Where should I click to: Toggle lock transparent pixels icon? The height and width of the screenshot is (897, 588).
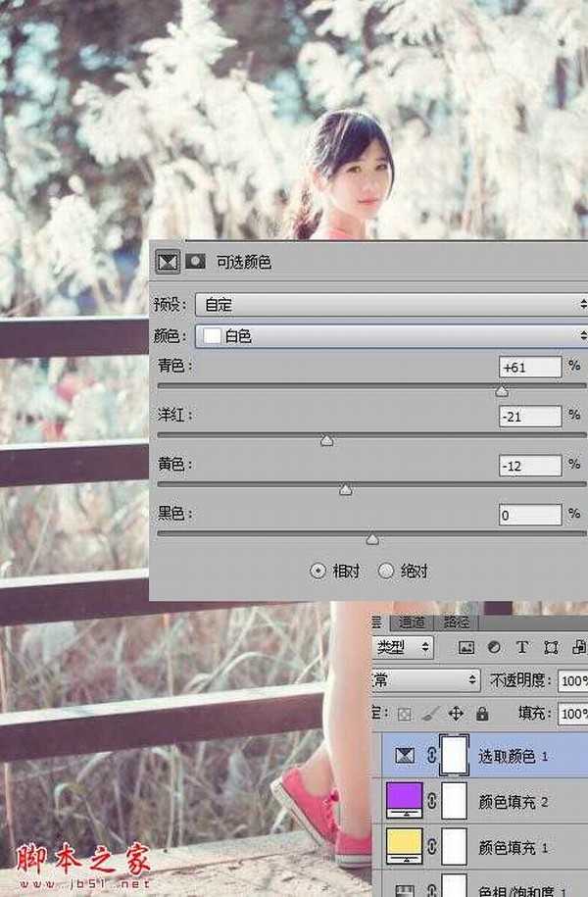click(405, 714)
